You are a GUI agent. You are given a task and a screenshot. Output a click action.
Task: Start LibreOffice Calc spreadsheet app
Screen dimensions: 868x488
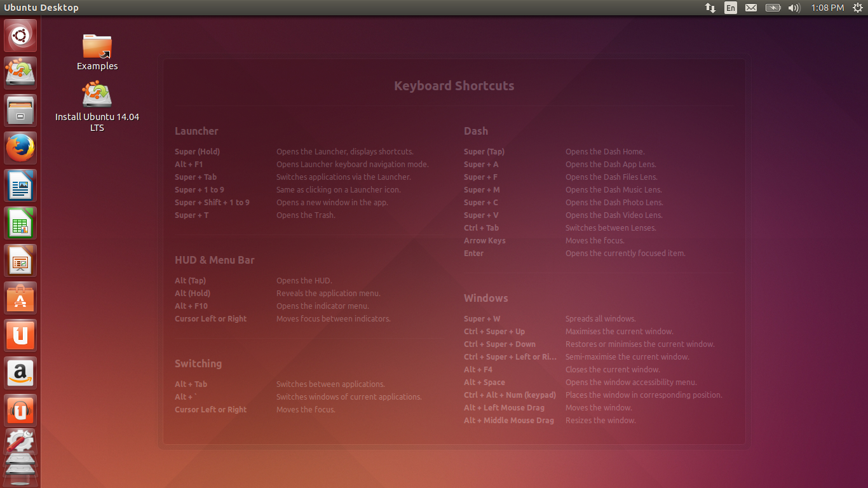pos(21,223)
